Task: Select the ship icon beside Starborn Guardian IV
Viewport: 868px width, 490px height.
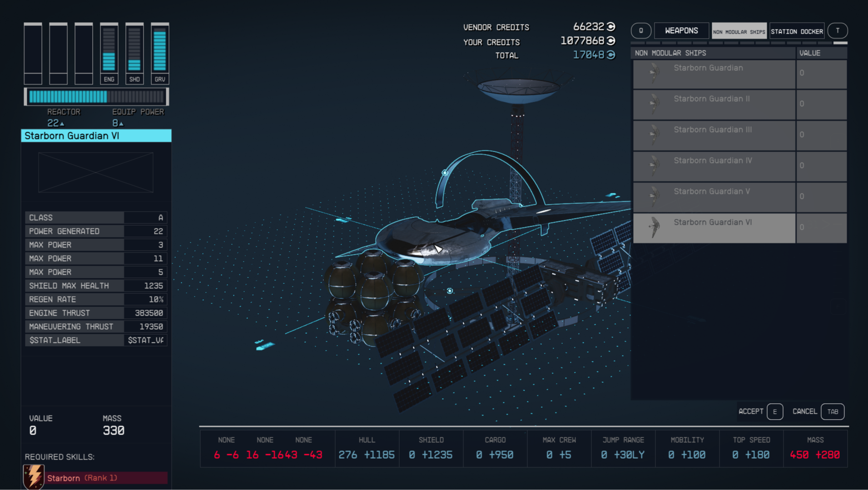Action: (654, 165)
